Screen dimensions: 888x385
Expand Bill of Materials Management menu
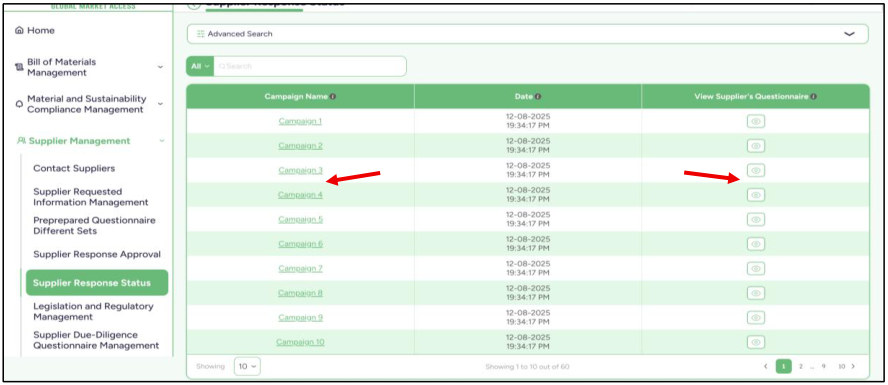[160, 67]
